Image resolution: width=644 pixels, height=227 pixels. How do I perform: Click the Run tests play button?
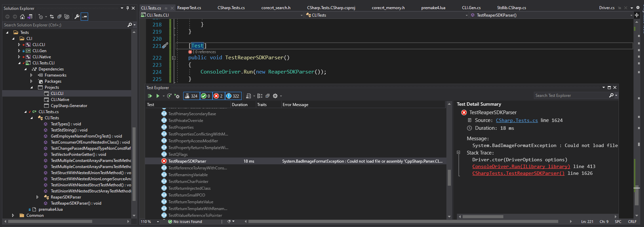pyautogui.click(x=158, y=96)
